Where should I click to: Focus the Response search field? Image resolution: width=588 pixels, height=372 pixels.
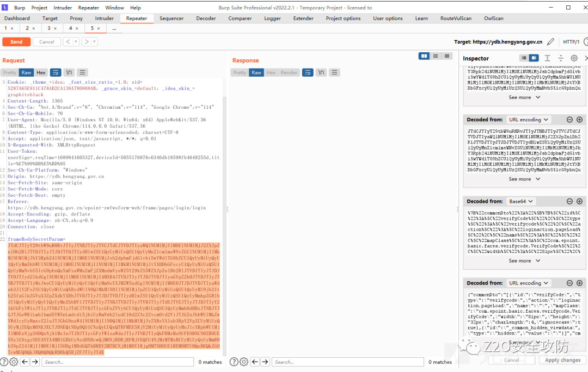point(348,362)
